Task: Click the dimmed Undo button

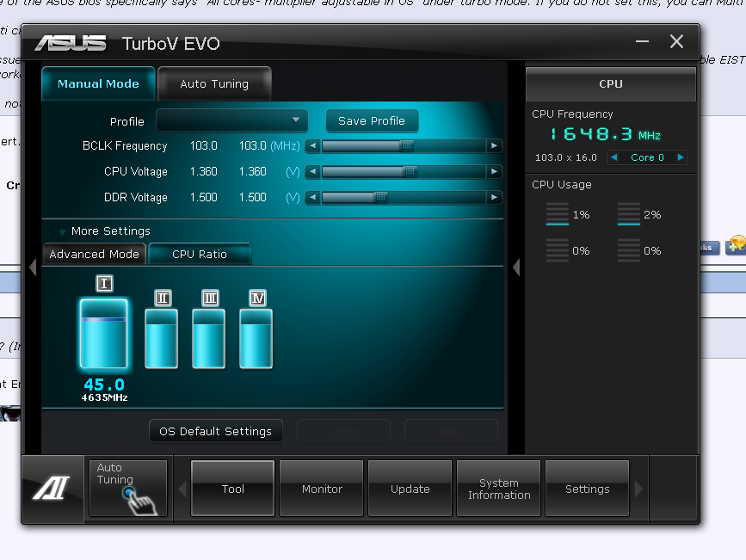Action: pos(343,431)
